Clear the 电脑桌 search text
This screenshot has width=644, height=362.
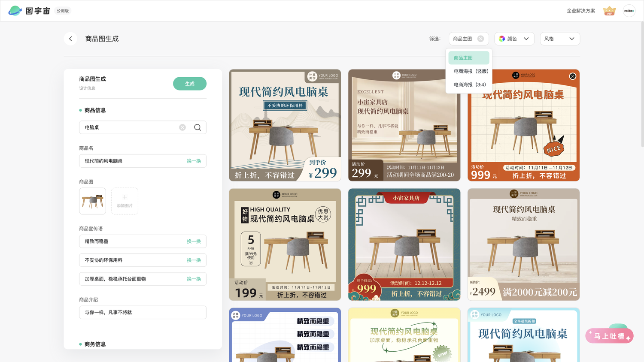pyautogui.click(x=182, y=127)
